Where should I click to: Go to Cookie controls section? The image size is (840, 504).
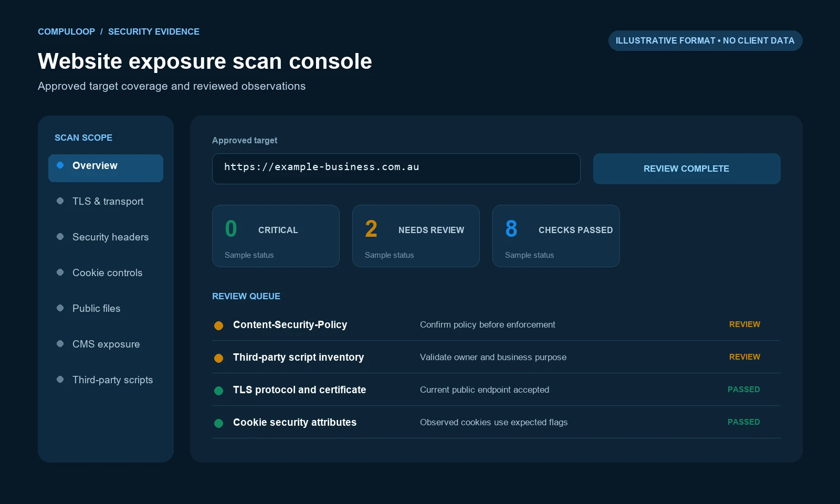[x=106, y=273]
